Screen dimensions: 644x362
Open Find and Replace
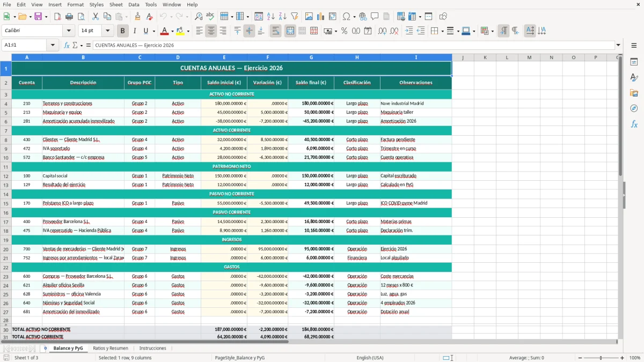coord(199,17)
